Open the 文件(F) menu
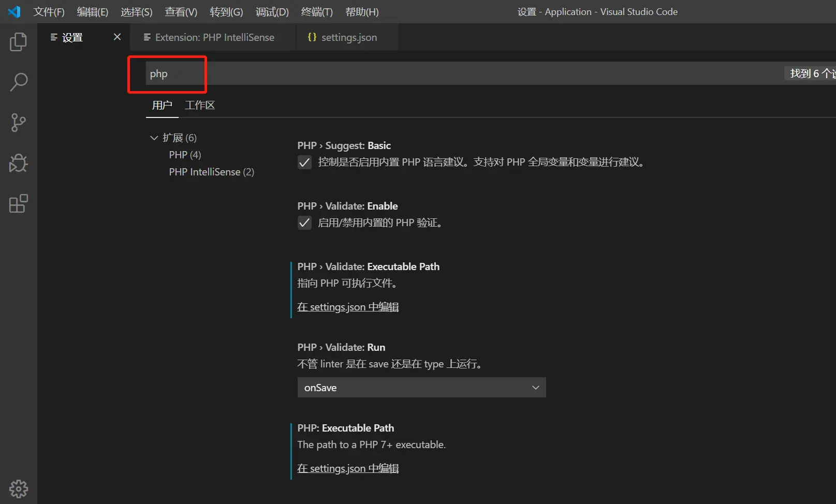The image size is (836, 504). tap(49, 12)
